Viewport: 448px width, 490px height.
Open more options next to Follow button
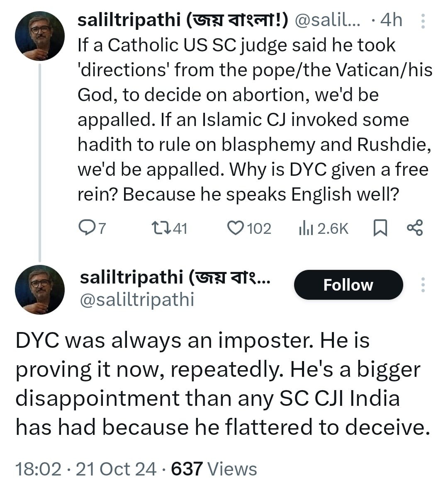(423, 285)
